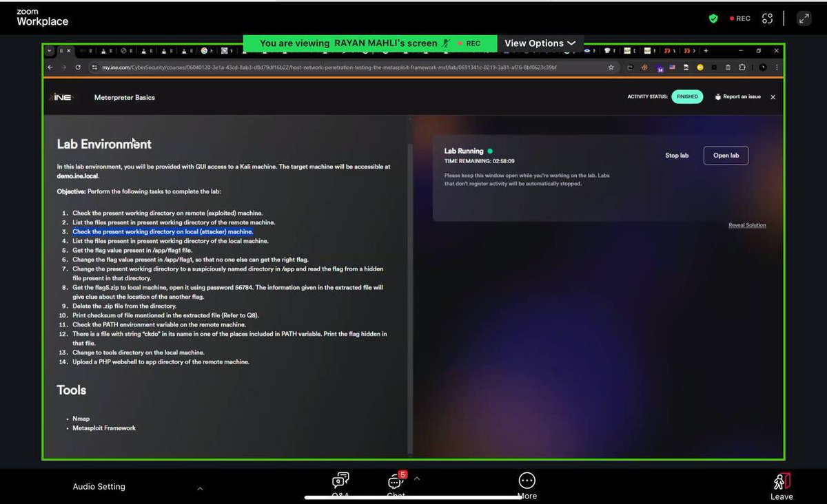Image resolution: width=827 pixels, height=504 pixels.
Task: Click task 11 Check the PATH environment variable
Action: tap(159, 324)
